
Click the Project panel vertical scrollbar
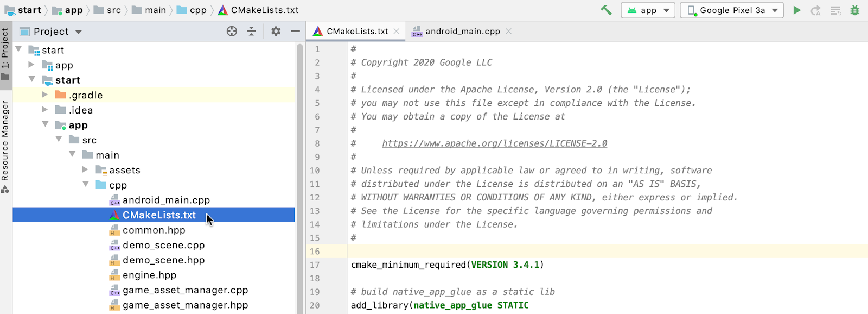tap(299, 163)
